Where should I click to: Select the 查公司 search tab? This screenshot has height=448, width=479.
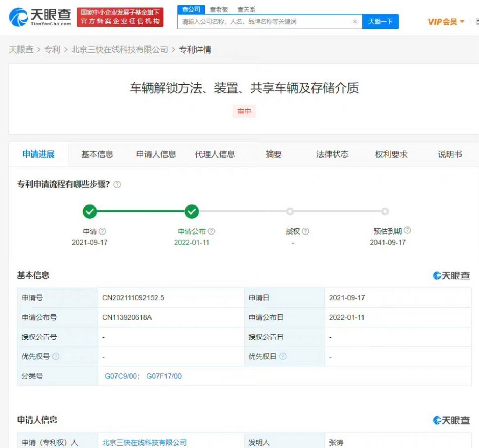tap(191, 9)
